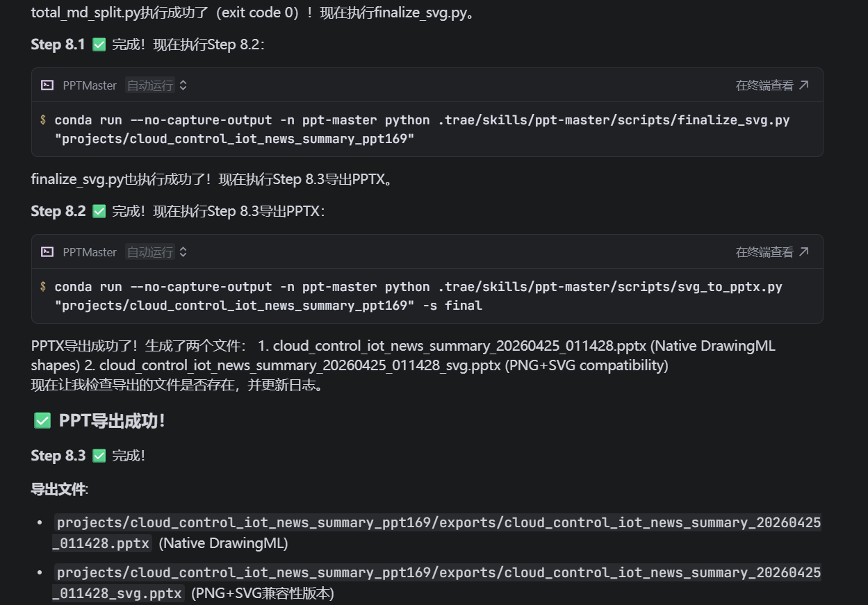Click the Native DrawingML .pptx export file path

(438, 523)
